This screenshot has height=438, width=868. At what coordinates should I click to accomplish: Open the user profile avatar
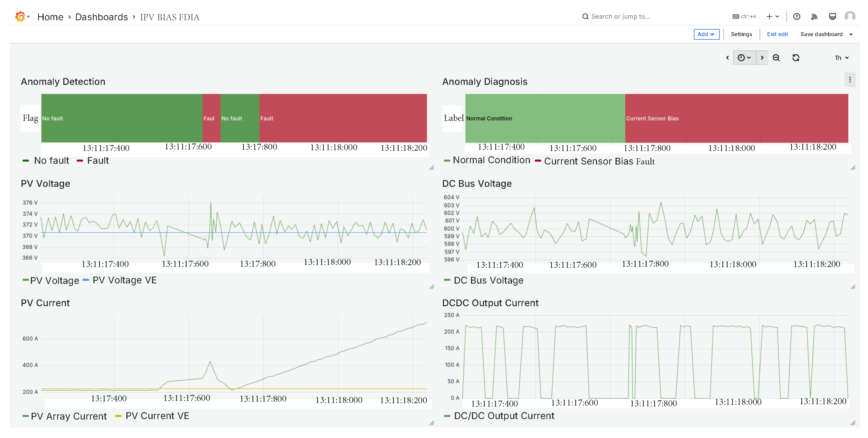pyautogui.click(x=850, y=17)
